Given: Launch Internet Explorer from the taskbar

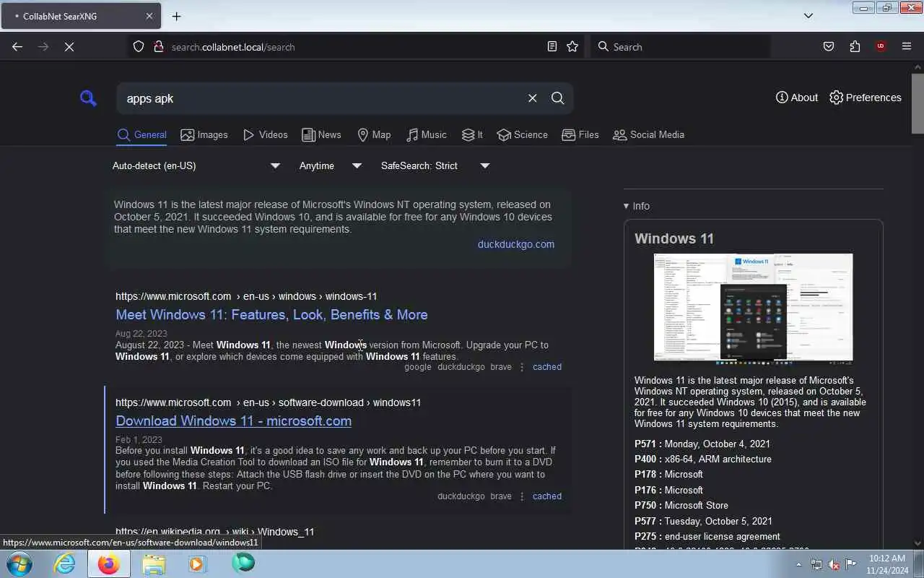Looking at the screenshot, I should click(65, 564).
